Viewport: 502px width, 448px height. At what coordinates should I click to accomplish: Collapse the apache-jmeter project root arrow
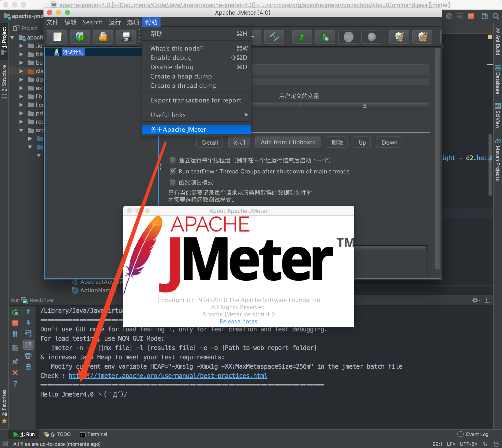[x=12, y=37]
